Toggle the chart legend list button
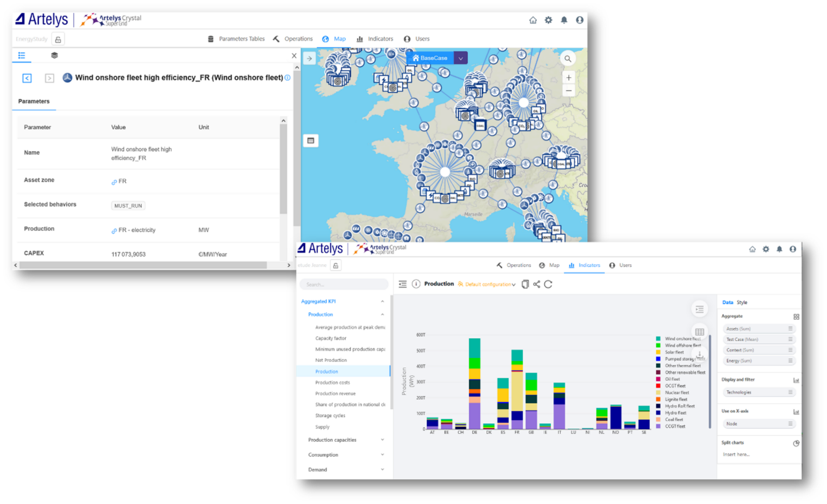Image resolution: width=827 pixels, height=504 pixels. pyautogui.click(x=700, y=309)
